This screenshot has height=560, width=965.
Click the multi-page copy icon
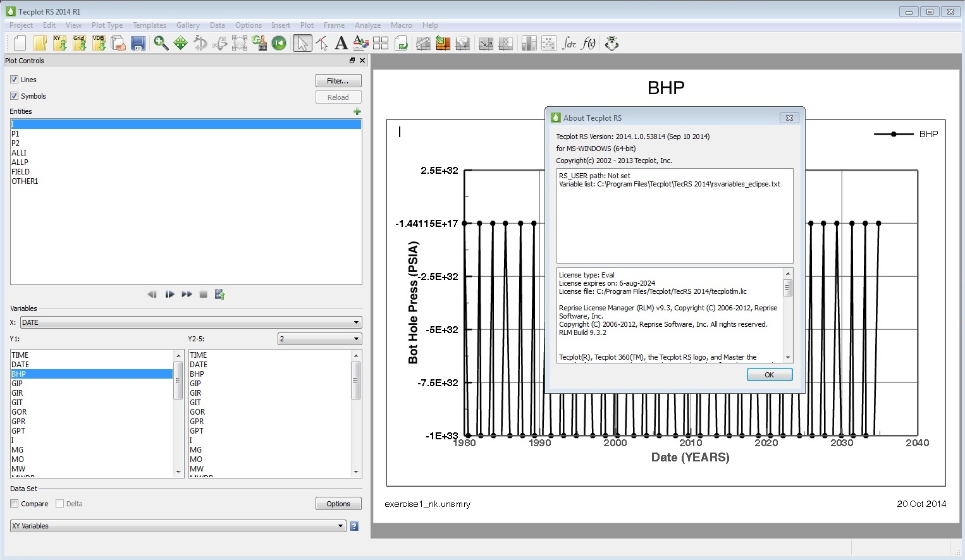[118, 43]
